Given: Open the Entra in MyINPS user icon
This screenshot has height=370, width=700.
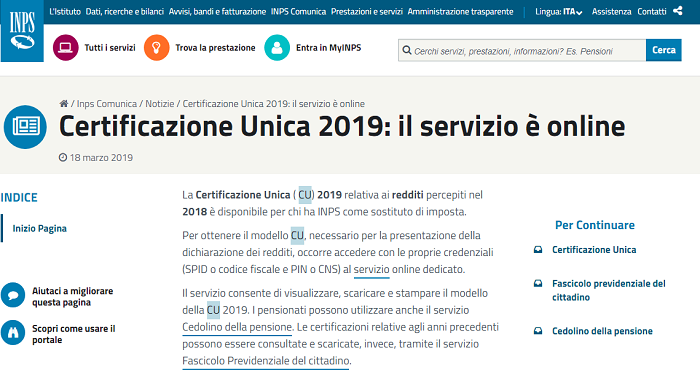Looking at the screenshot, I should [277, 47].
